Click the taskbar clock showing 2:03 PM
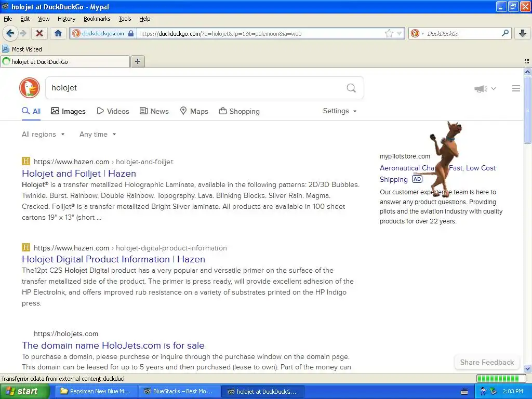Screen dimensions: 532x399 pyautogui.click(x=512, y=391)
